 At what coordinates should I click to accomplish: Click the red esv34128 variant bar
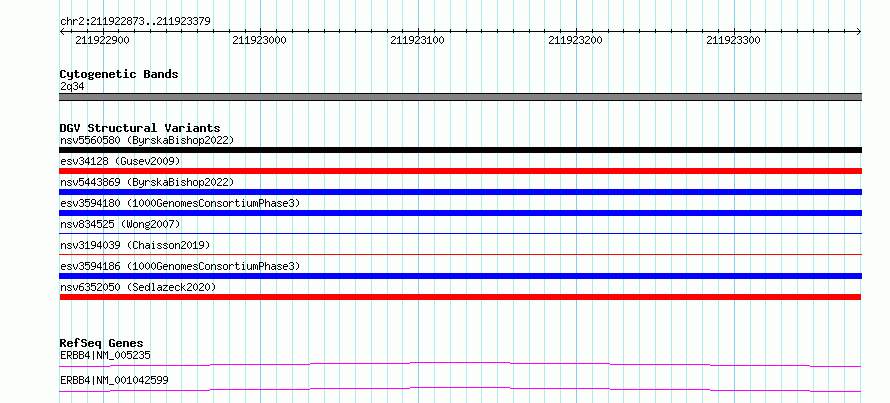click(460, 171)
